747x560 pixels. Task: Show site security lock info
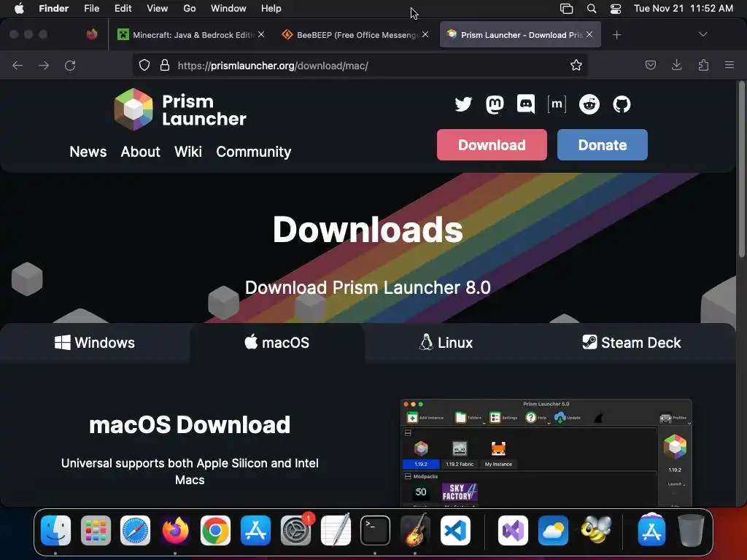(165, 65)
